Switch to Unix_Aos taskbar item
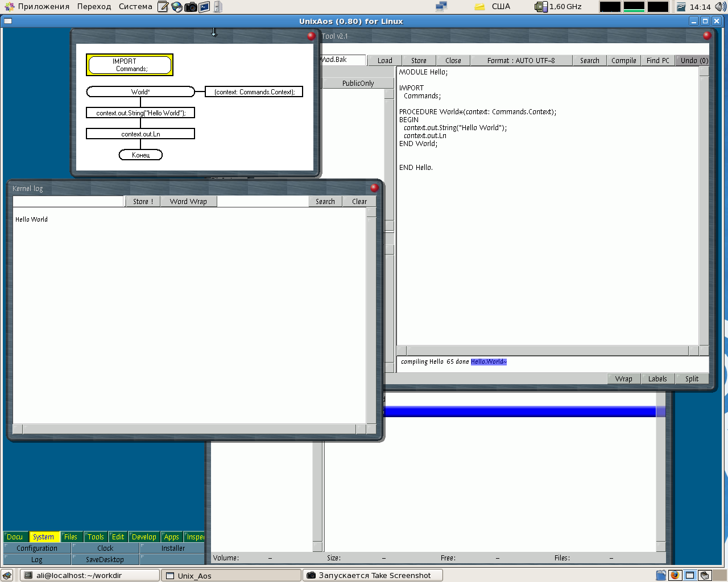Image resolution: width=728 pixels, height=582 pixels. (x=231, y=575)
